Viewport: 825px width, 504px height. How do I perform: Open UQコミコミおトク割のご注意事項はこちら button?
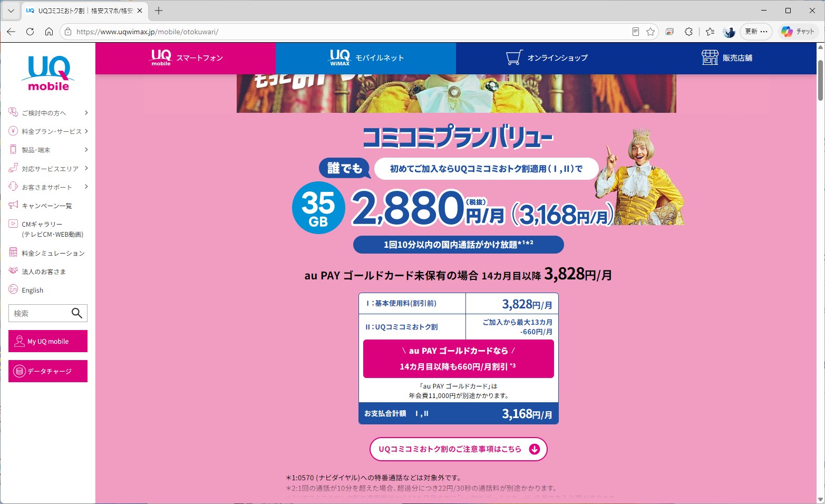coord(459,449)
